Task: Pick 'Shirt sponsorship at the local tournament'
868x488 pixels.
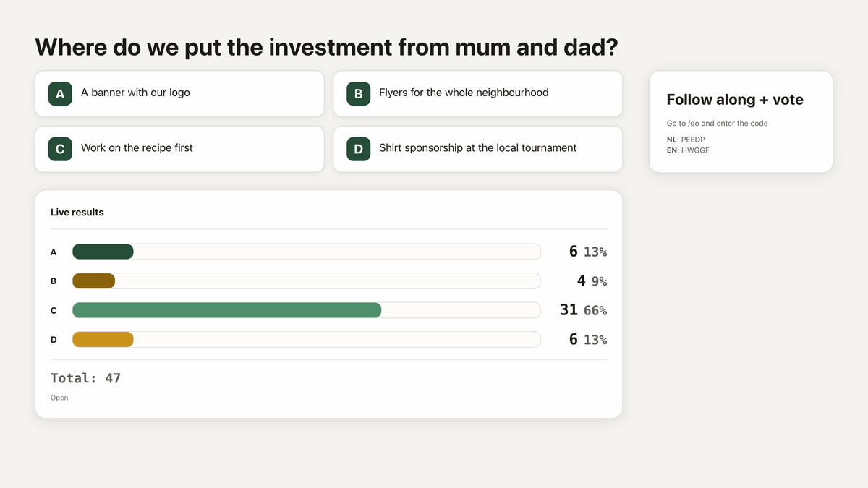Action: pos(477,149)
